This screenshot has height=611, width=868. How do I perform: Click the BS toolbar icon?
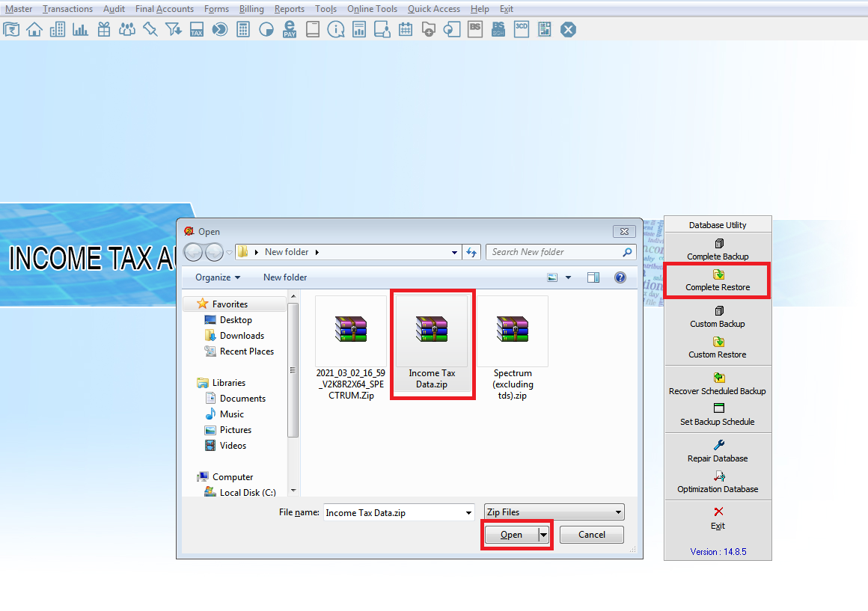[475, 29]
